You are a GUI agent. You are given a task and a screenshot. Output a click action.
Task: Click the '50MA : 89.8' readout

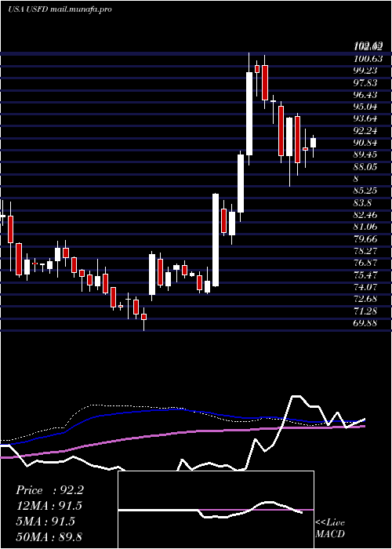tap(49, 536)
